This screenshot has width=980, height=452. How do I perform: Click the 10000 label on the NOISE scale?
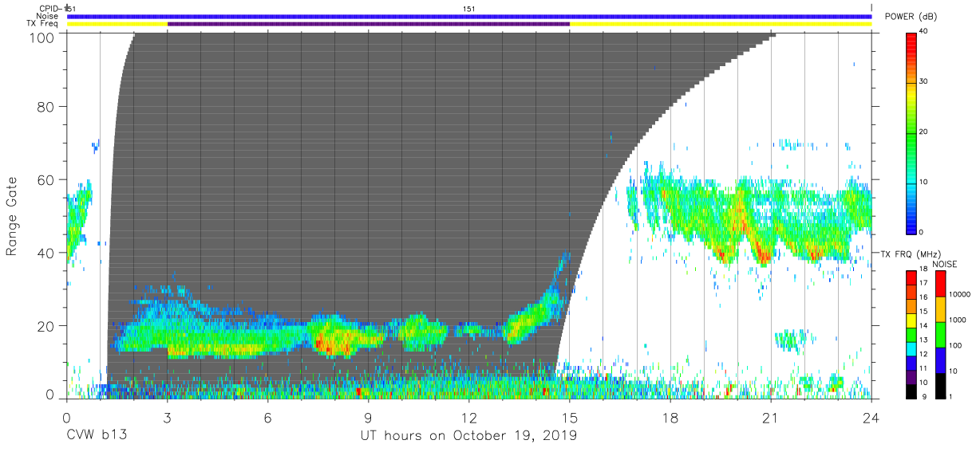coord(960,294)
